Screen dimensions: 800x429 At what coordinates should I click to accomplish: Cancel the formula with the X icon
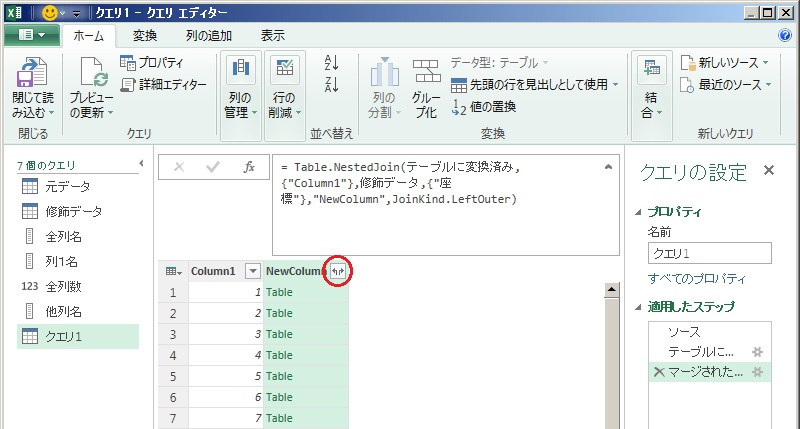[x=179, y=167]
